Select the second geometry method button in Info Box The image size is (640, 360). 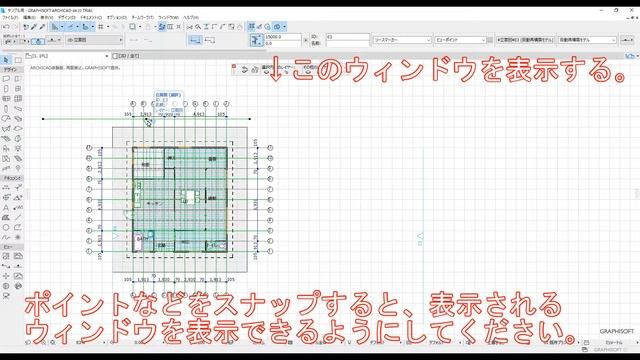[209, 40]
